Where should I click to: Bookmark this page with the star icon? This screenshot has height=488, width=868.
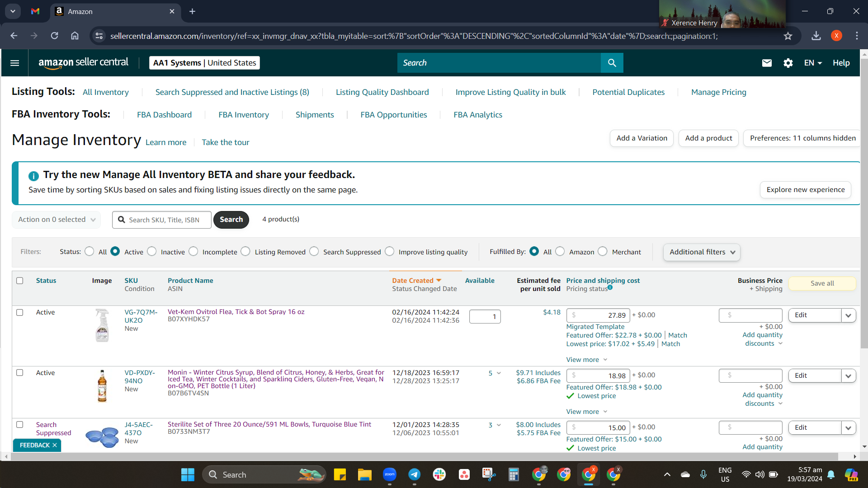point(788,36)
